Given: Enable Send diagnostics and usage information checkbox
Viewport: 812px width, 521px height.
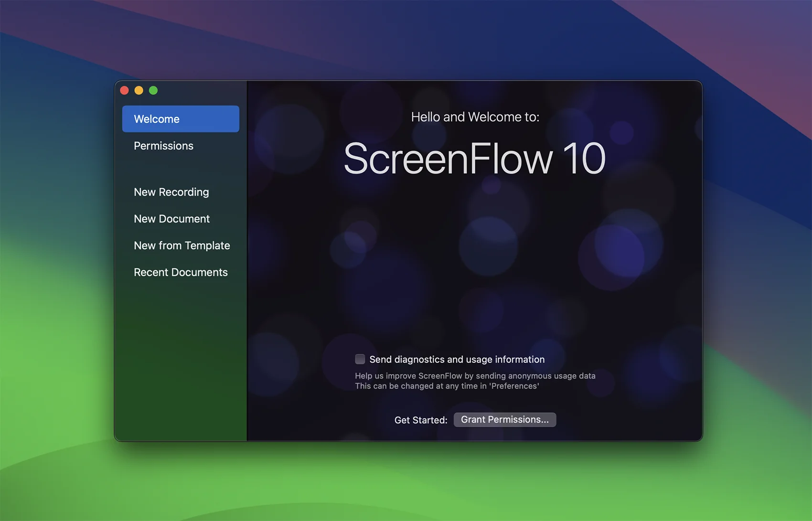Looking at the screenshot, I should tap(360, 359).
